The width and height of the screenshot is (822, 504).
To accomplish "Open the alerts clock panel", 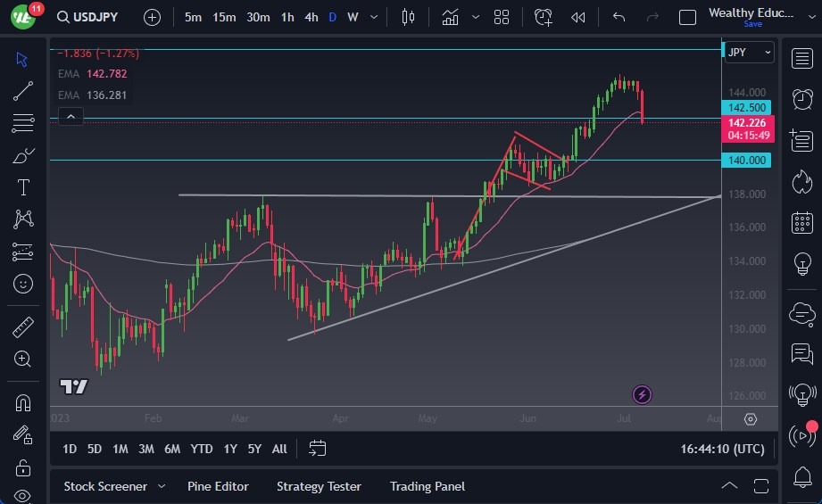I will pyautogui.click(x=801, y=98).
